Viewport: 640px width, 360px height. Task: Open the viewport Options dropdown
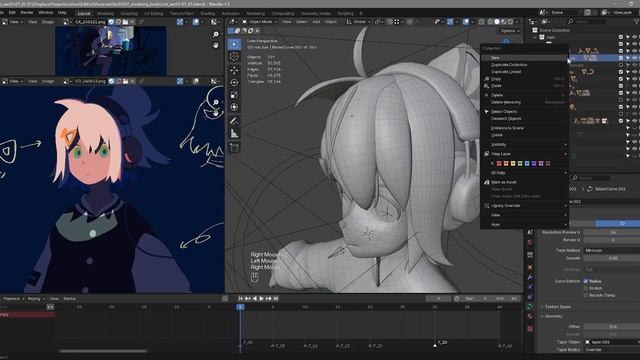509,31
